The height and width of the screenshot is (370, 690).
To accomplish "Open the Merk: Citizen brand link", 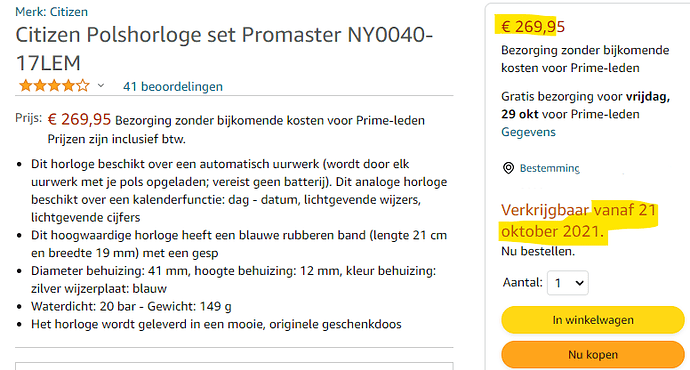I will (51, 11).
